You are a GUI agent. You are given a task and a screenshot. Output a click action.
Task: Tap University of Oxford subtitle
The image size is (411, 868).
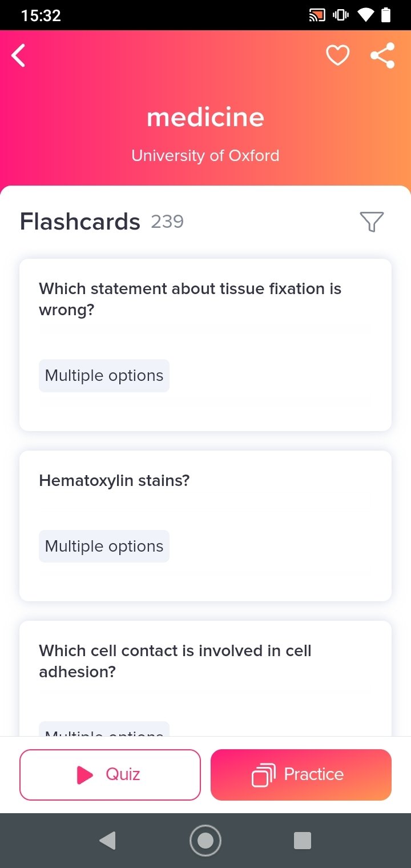click(x=205, y=155)
